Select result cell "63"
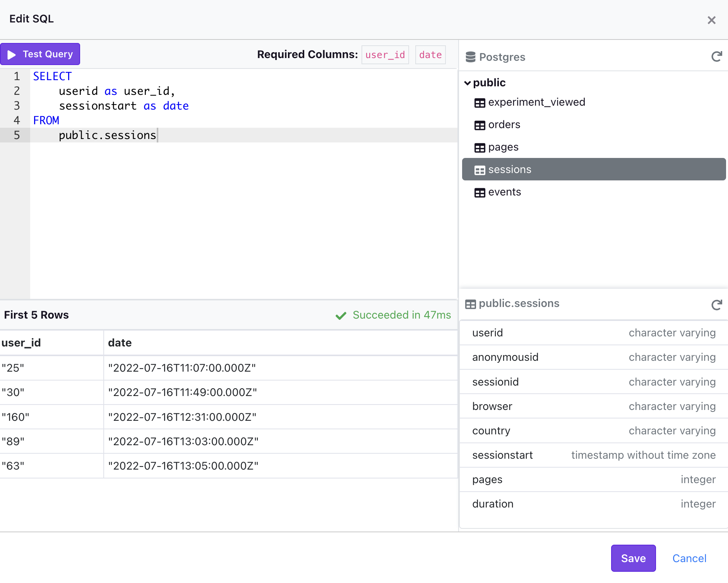The width and height of the screenshot is (728, 583). pyautogui.click(x=51, y=466)
